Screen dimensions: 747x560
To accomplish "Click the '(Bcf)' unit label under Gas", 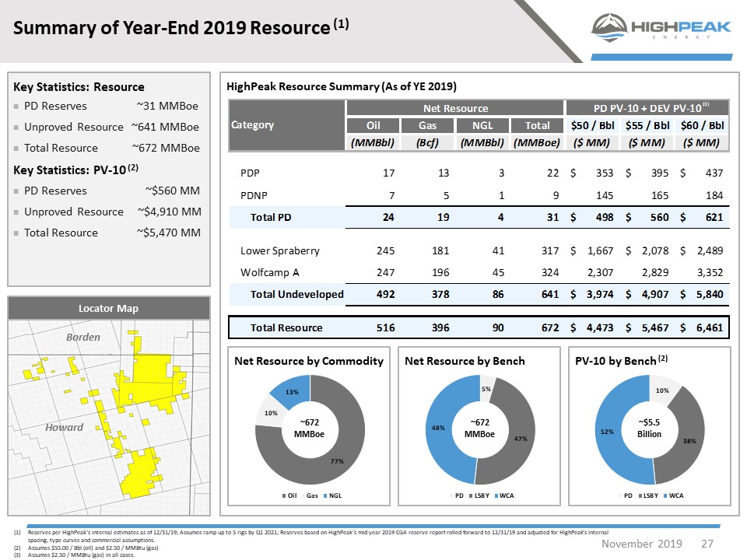I will click(x=427, y=142).
